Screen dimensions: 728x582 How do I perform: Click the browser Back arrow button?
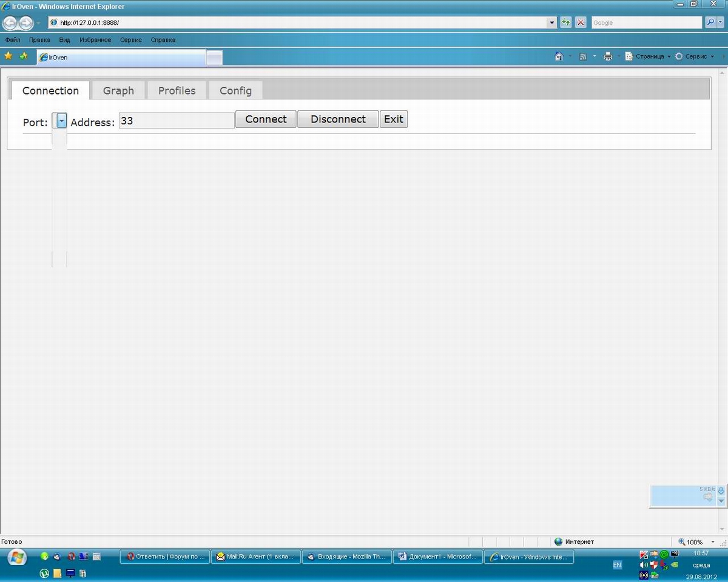click(10, 23)
